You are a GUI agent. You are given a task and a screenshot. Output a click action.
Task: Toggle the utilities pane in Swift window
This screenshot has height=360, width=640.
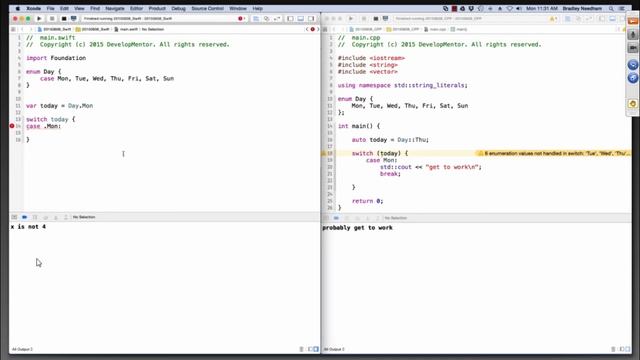pos(311,18)
